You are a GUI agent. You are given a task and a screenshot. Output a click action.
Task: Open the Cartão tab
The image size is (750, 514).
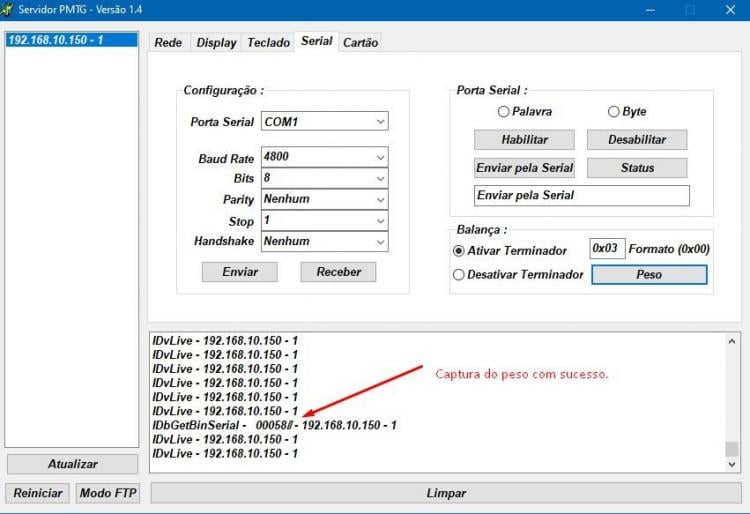pyautogui.click(x=361, y=43)
